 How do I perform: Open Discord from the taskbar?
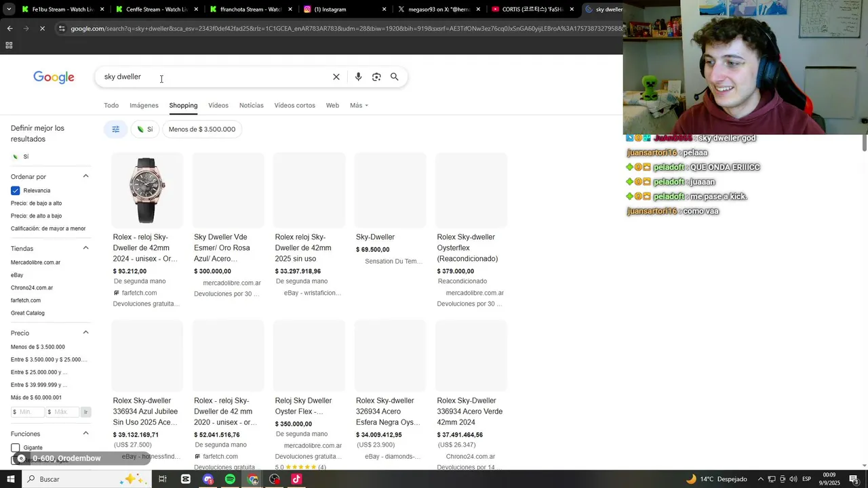[208, 479]
